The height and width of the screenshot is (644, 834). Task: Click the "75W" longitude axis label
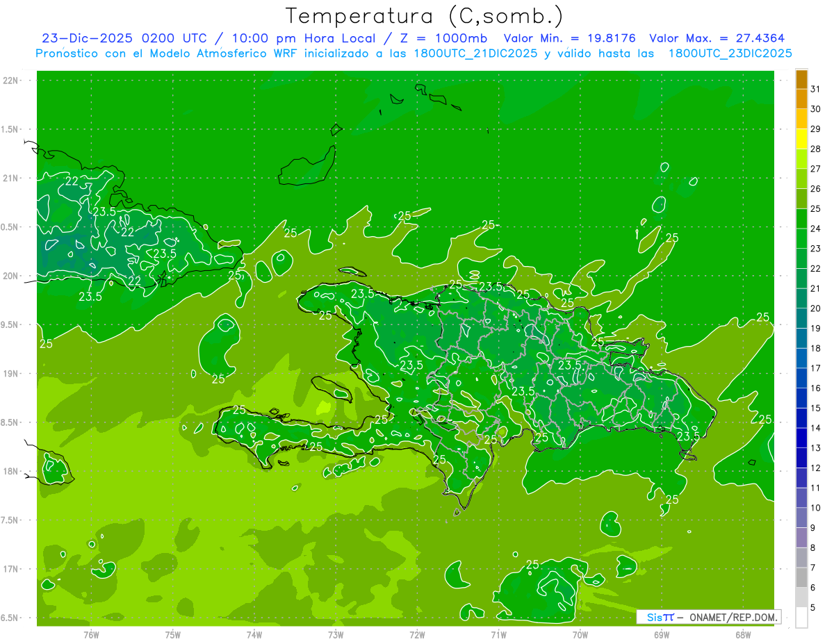pyautogui.click(x=172, y=635)
